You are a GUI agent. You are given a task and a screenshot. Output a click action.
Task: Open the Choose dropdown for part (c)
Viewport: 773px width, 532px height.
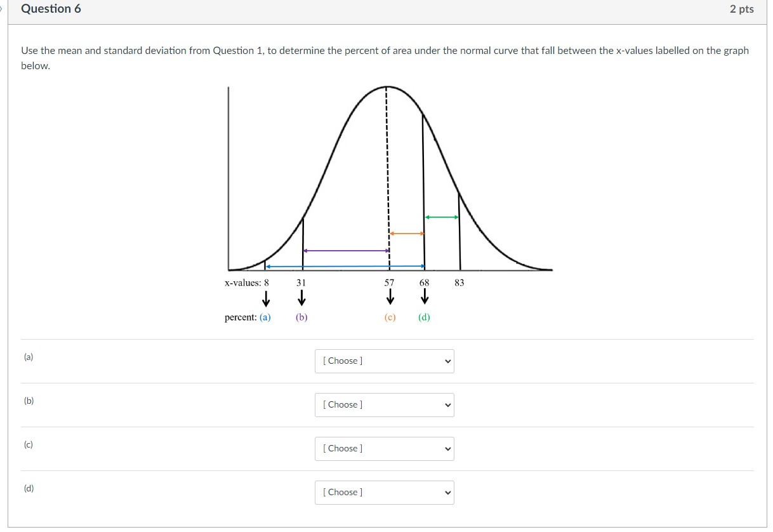383,448
